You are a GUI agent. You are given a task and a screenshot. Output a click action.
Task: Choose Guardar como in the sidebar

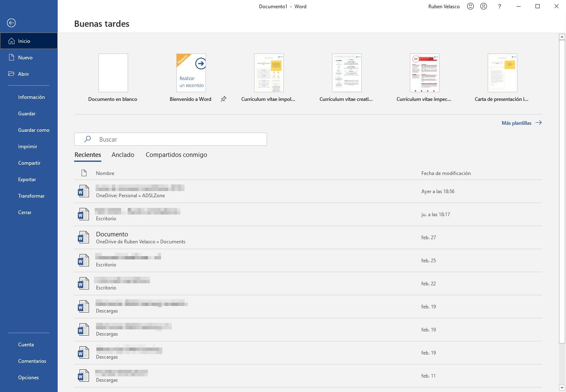point(34,130)
